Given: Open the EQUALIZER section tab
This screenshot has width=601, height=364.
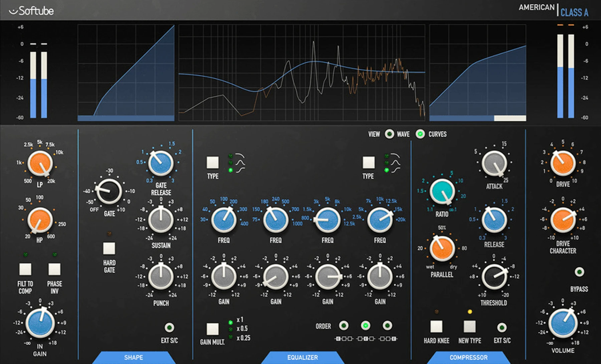Looking at the screenshot, I should (303, 357).
